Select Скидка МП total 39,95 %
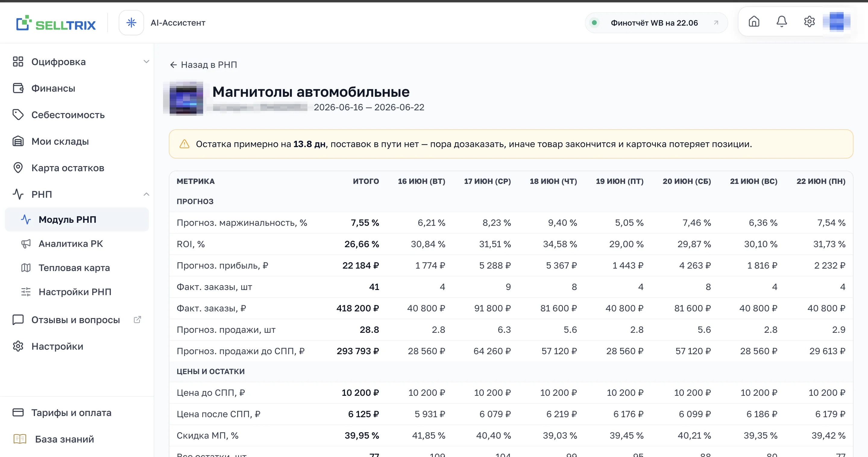The width and height of the screenshot is (868, 457). click(362, 435)
